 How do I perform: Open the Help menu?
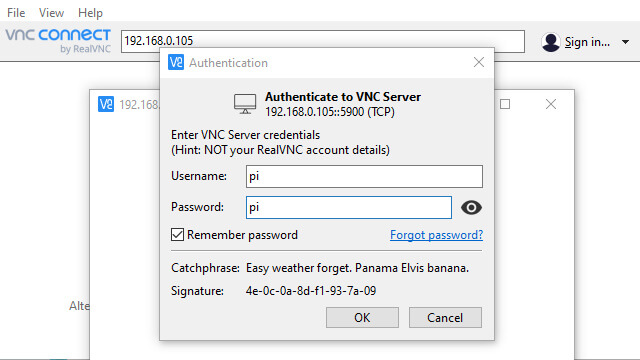click(x=90, y=13)
